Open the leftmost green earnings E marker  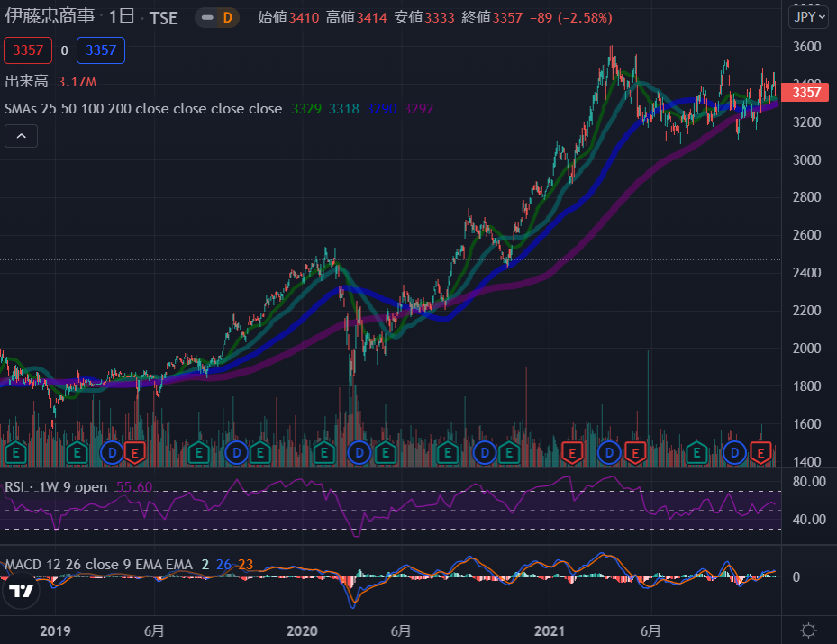(15, 454)
